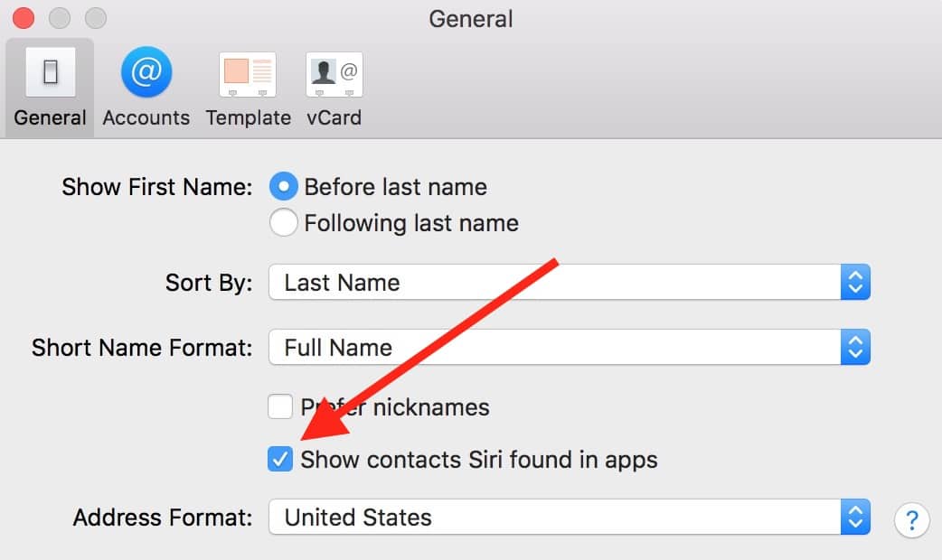942x560 pixels.
Task: Close the General preferences window
Action: [24, 18]
